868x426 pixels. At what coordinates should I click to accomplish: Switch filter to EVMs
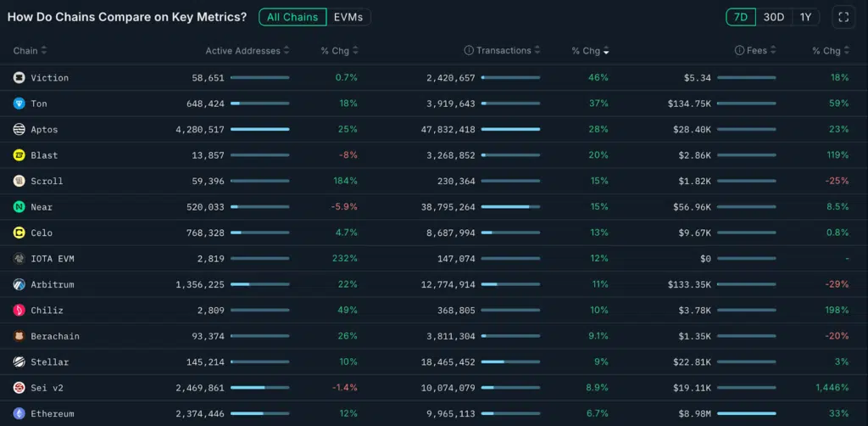coord(348,17)
